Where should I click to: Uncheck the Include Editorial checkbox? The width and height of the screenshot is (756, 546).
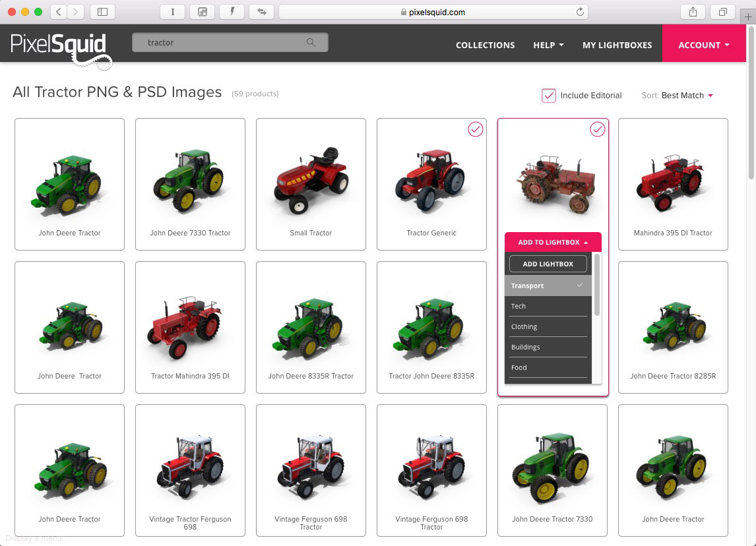point(548,96)
